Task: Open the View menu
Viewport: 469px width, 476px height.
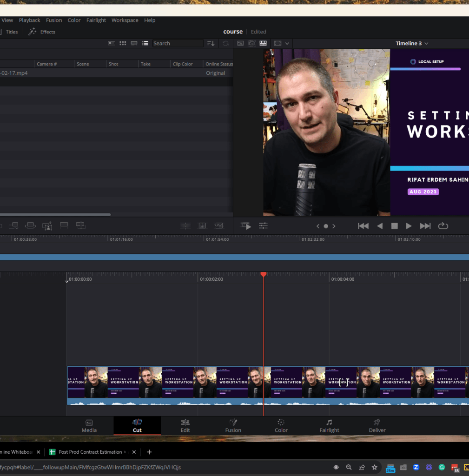Action: [7, 20]
